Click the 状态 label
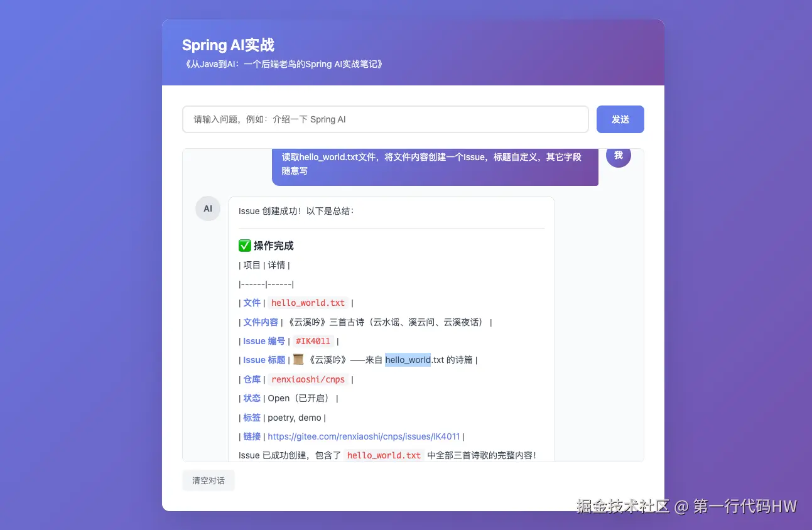812x530 pixels. [252, 398]
